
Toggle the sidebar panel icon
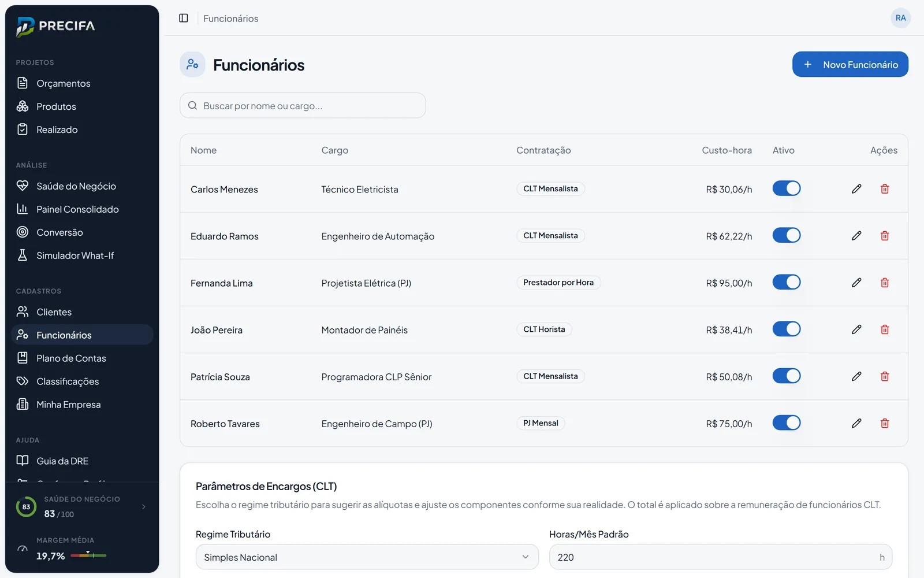184,18
